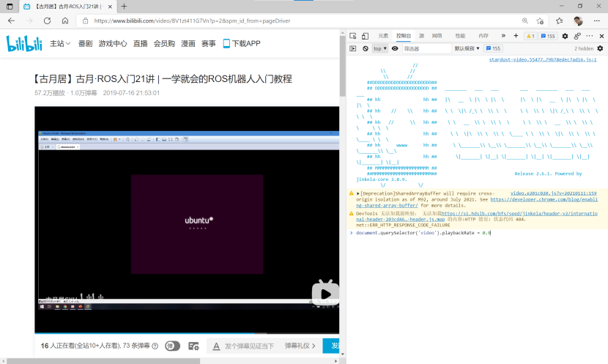Add this page to favorites star

point(540,21)
